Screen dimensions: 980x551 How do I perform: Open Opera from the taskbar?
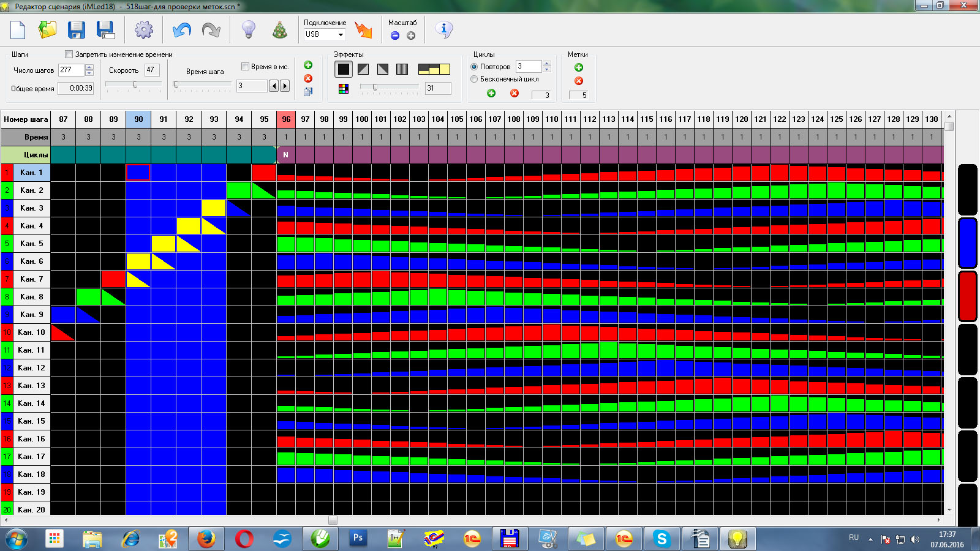[244, 539]
